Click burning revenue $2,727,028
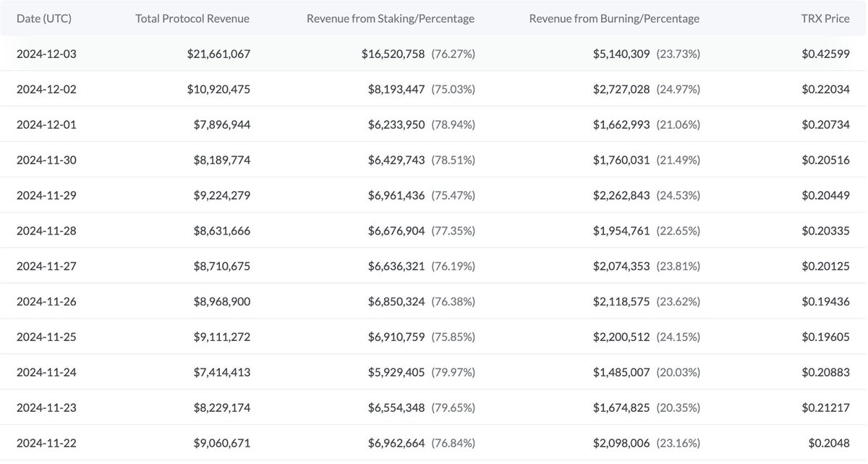The height and width of the screenshot is (464, 868). [621, 89]
